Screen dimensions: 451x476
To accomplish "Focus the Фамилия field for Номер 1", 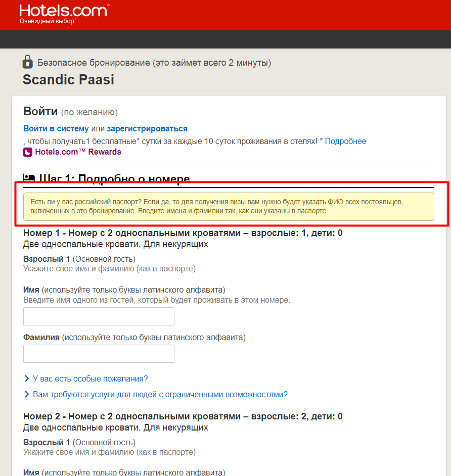I will point(99,354).
